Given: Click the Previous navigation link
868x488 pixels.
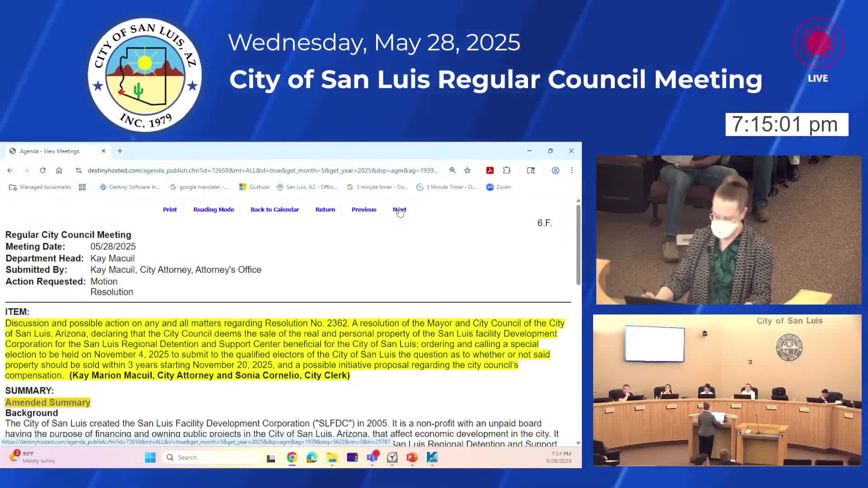Looking at the screenshot, I should pyautogui.click(x=363, y=209).
